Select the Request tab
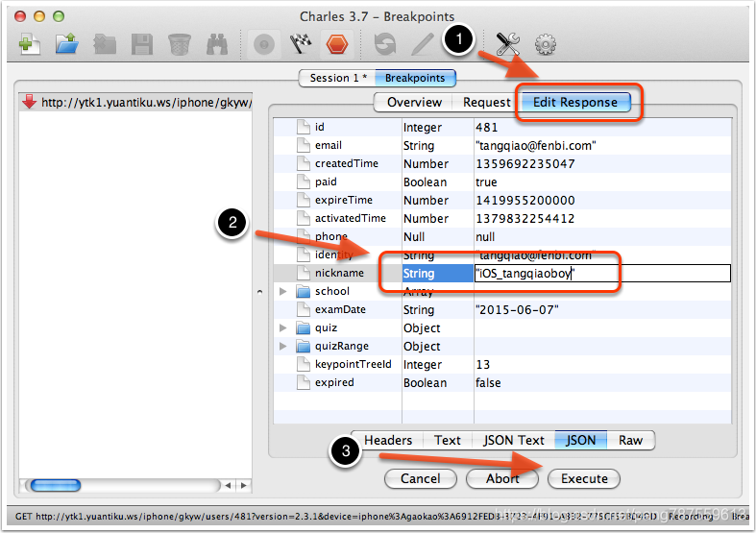Image resolution: width=756 pixels, height=533 pixels. (486, 102)
